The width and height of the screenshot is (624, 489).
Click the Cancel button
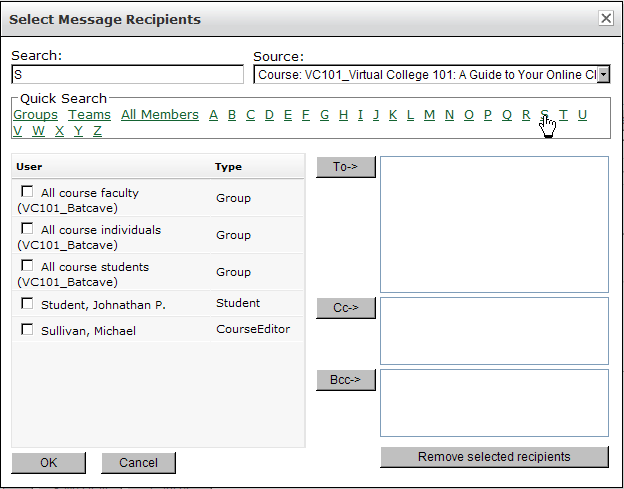[x=138, y=463]
